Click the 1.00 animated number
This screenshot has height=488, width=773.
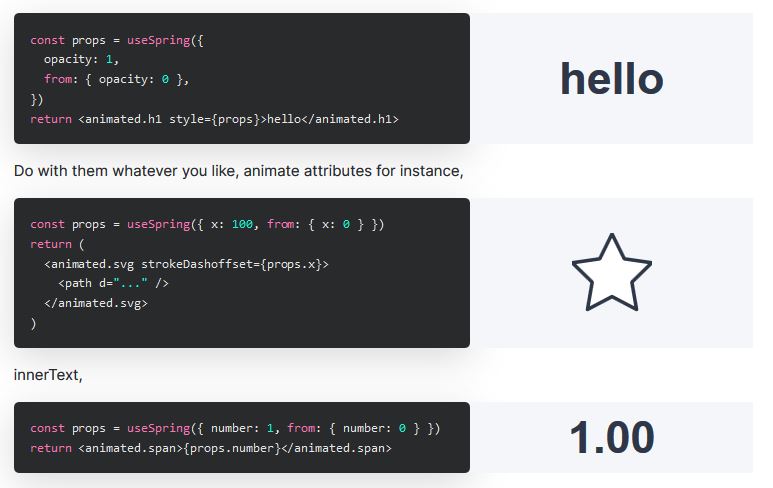tap(612, 437)
